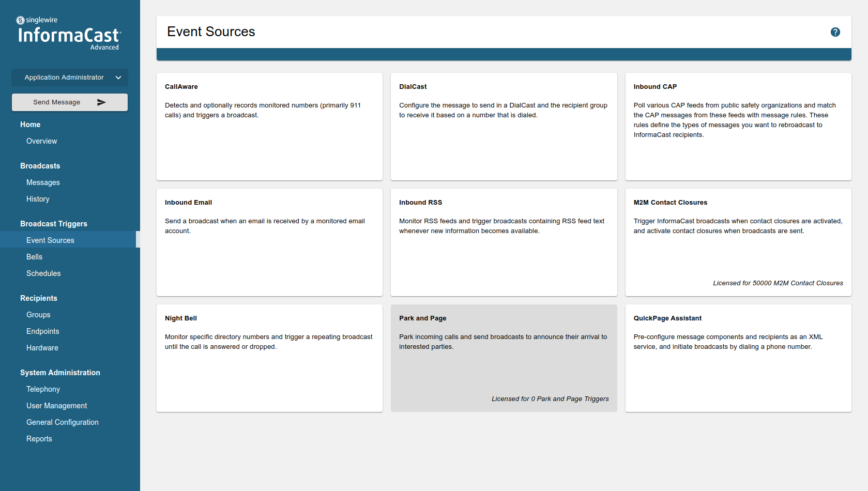Click the InformaCast Advanced logo
Viewport: 868px width, 491px height.
pyautogui.click(x=69, y=35)
